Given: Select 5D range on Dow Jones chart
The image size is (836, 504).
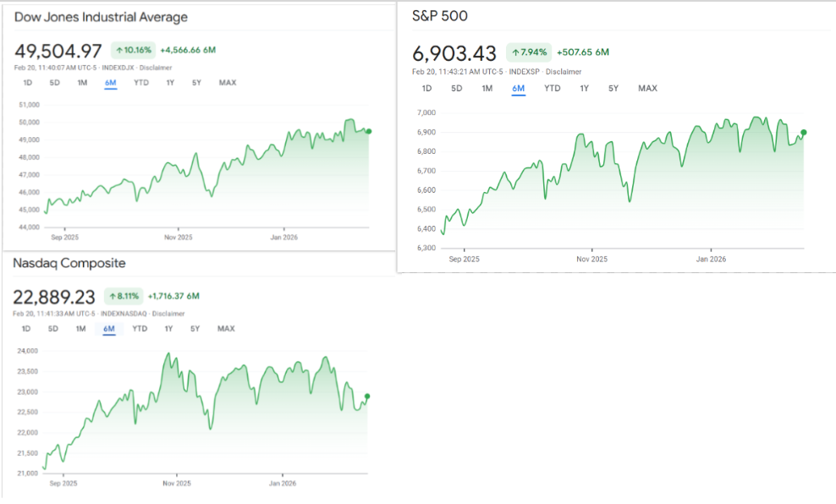Looking at the screenshot, I should pyautogui.click(x=54, y=83).
